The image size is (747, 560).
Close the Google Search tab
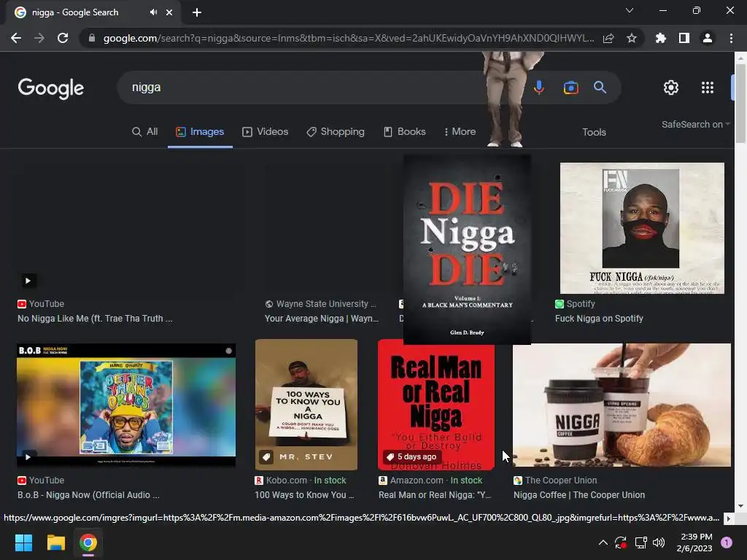click(169, 12)
